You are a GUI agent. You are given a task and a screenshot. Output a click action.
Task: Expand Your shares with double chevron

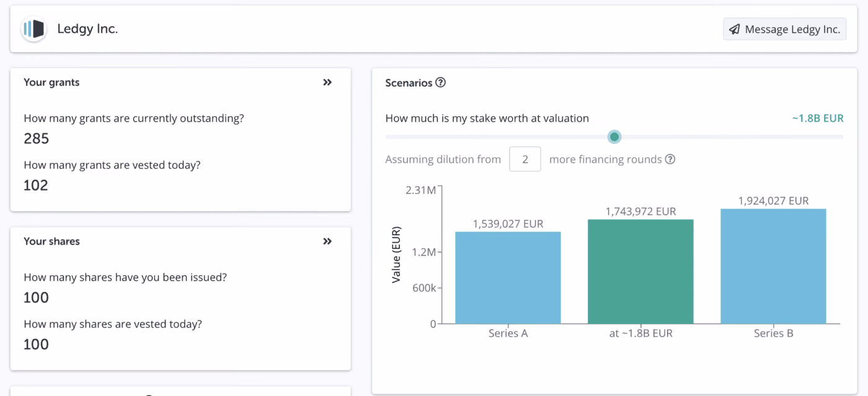[x=327, y=241]
